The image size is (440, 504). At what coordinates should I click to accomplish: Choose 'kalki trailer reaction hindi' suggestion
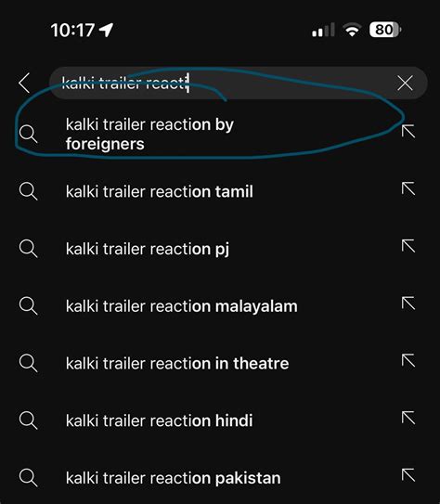(159, 420)
